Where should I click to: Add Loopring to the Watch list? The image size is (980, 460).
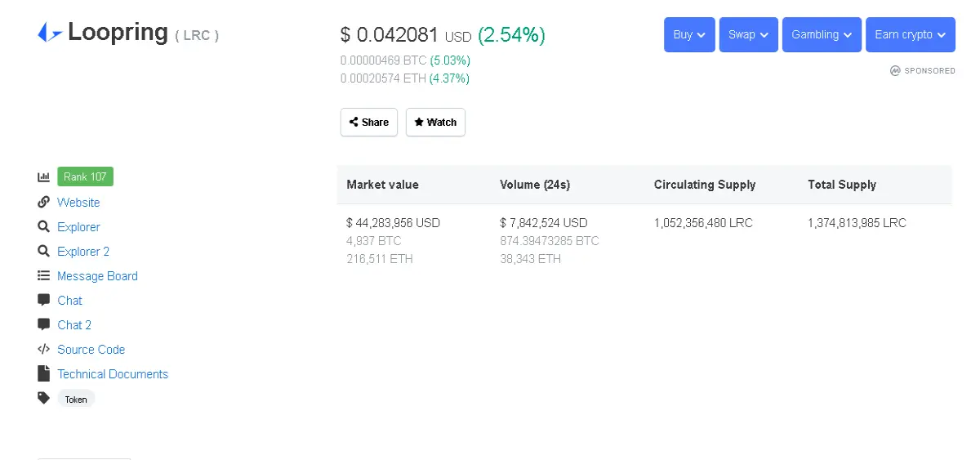point(435,122)
